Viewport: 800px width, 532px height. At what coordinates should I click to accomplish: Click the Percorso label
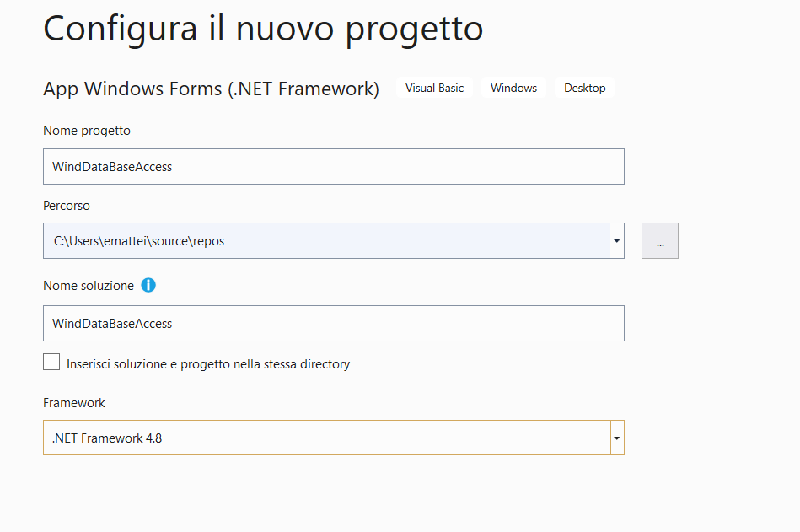click(67, 206)
